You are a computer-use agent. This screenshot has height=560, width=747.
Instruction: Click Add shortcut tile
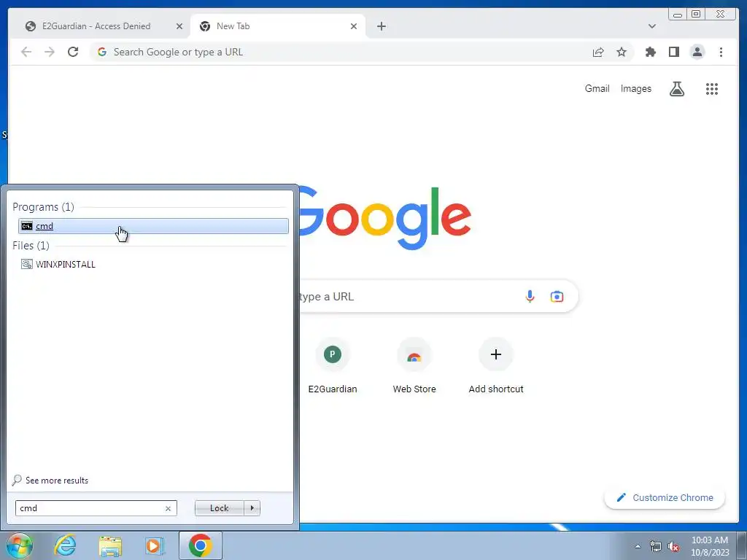tap(496, 366)
